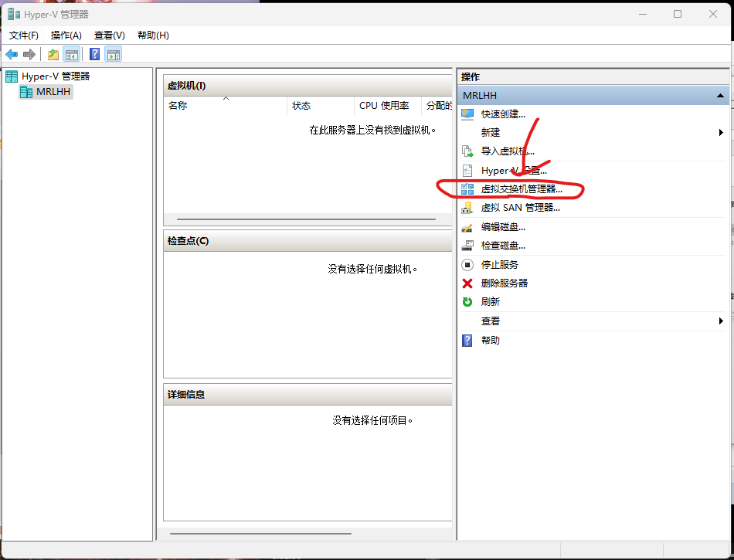Click the Hyper-V Manager title bar icon
The height and width of the screenshot is (560, 734).
[14, 15]
